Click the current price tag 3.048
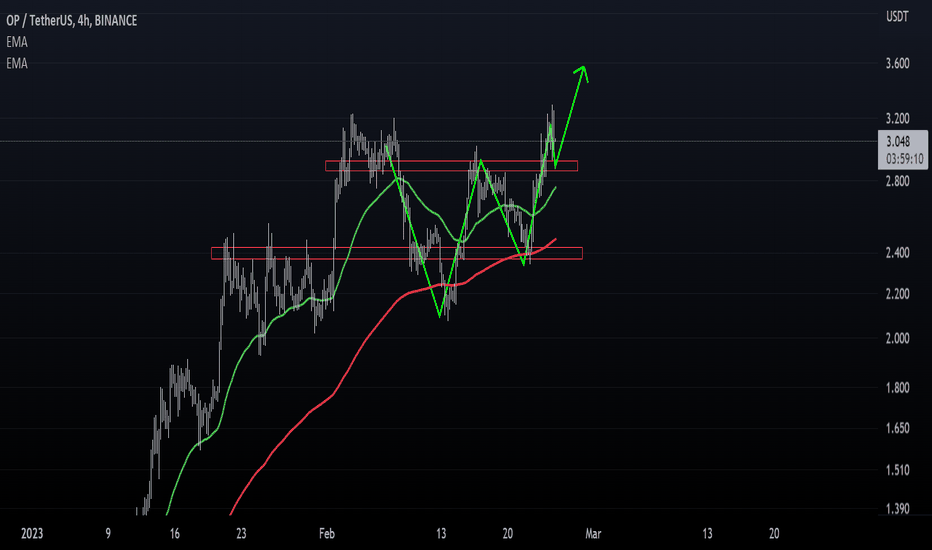The height and width of the screenshot is (550, 932). click(x=903, y=150)
